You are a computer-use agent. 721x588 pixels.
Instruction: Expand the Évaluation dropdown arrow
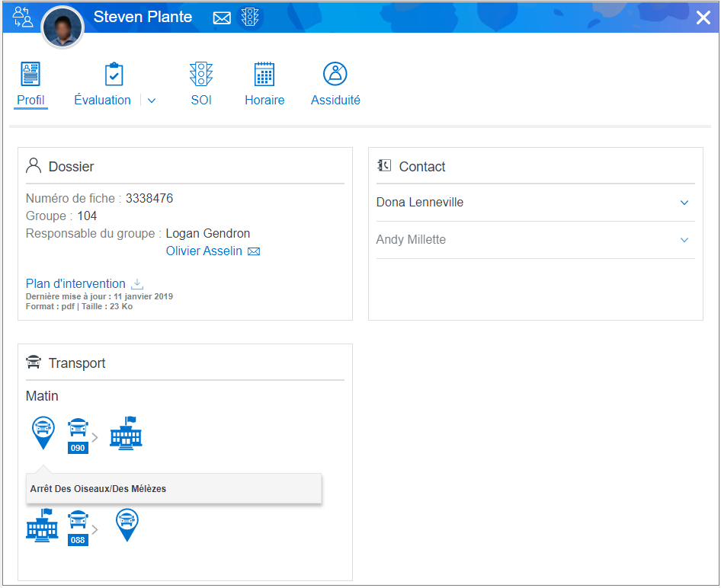click(x=152, y=101)
